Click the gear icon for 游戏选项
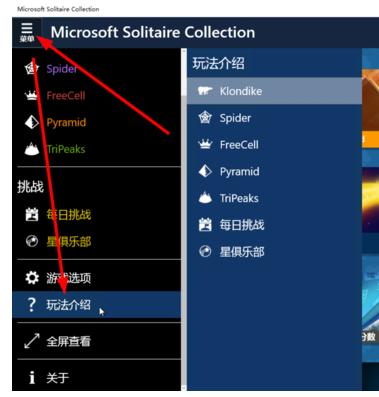Screen dimensions: 379x397 tap(32, 278)
